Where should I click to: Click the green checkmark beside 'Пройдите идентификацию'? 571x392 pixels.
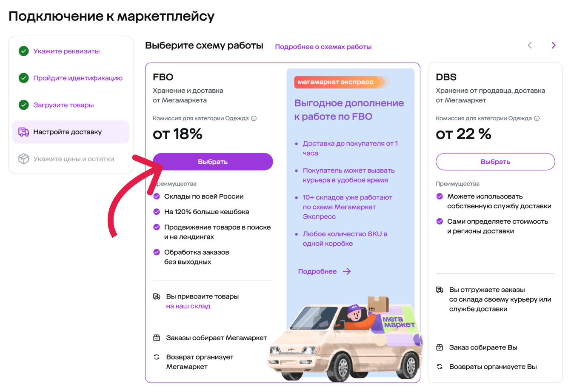pos(23,78)
